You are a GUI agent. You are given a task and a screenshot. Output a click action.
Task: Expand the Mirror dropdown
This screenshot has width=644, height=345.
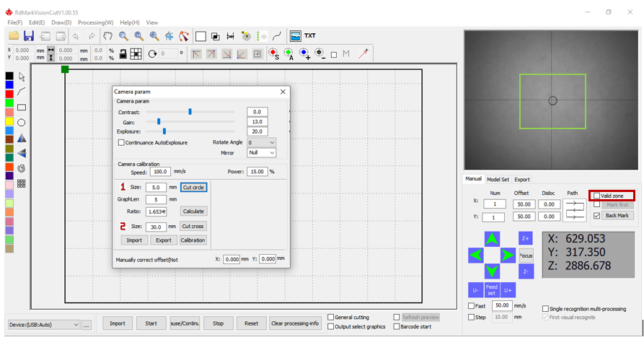261,153
